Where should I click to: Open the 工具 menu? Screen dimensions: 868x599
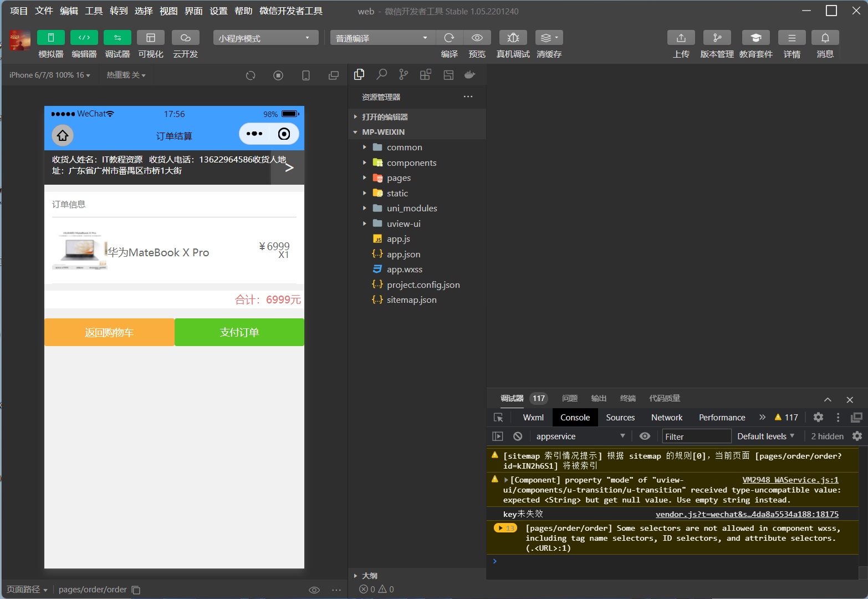(x=94, y=11)
